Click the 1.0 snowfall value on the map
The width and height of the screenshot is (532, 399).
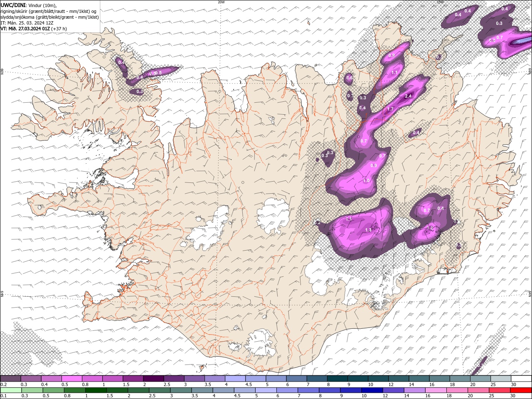[366, 180]
